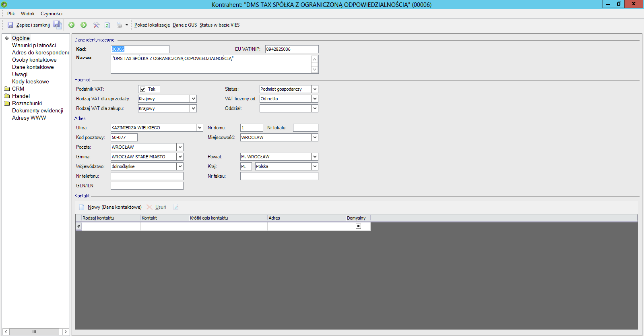Viewport: 644px width, 336px height.
Task: Open Poczta dropdown arrow
Action: [x=180, y=147]
